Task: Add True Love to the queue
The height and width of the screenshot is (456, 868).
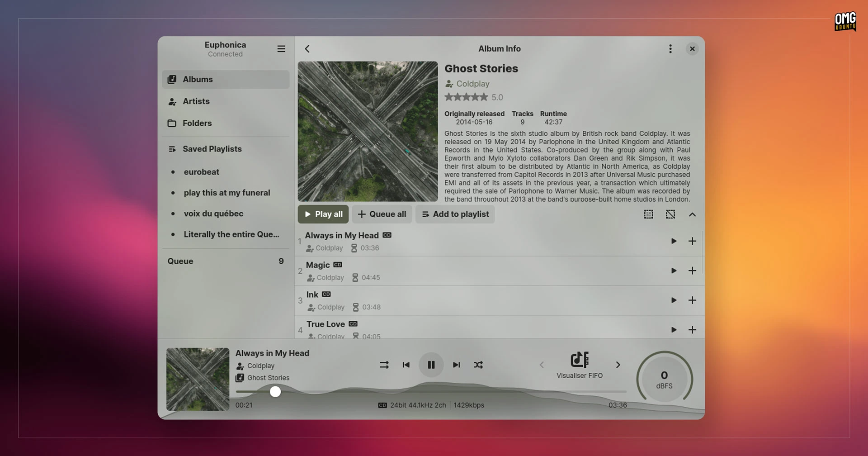Action: point(692,330)
